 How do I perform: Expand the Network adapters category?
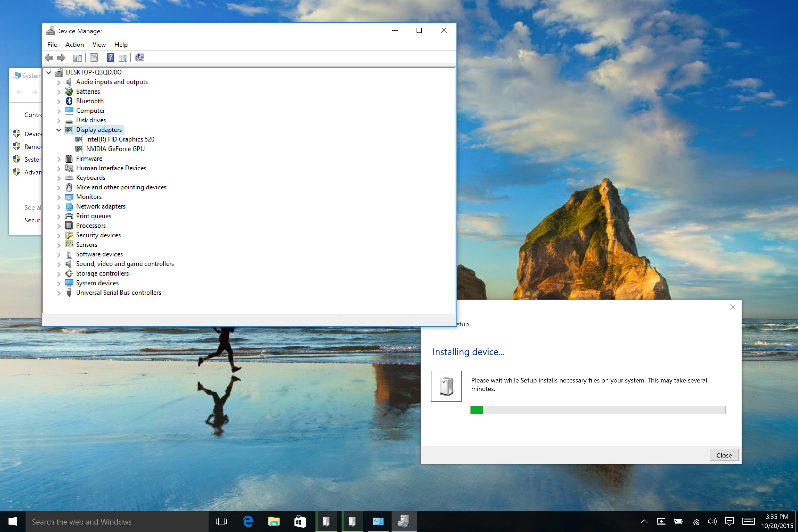pos(59,206)
